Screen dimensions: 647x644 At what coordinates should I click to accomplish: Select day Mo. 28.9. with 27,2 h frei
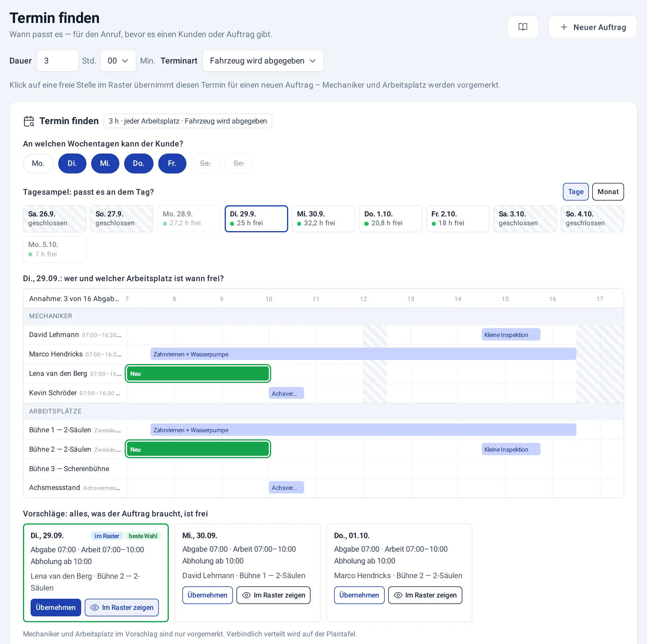pyautogui.click(x=189, y=219)
